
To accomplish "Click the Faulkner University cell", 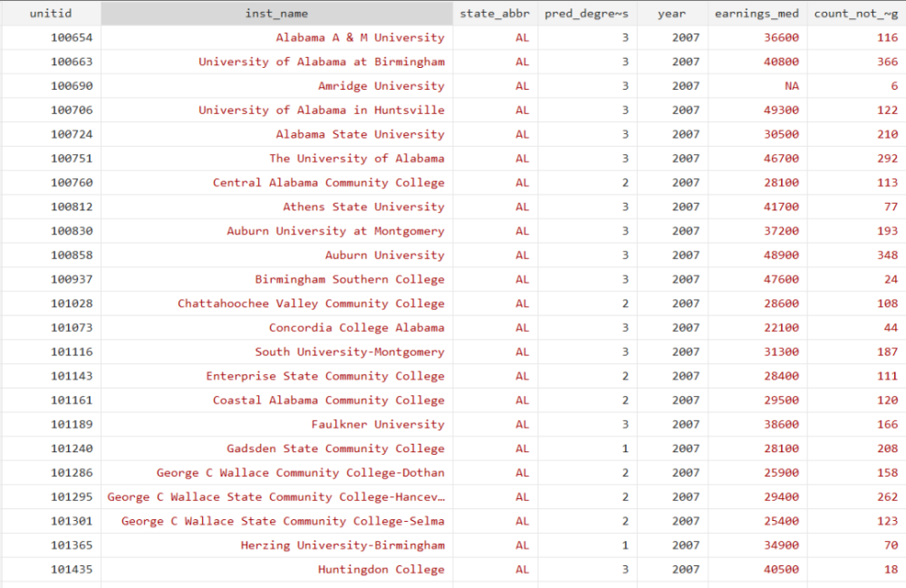I will (276, 425).
